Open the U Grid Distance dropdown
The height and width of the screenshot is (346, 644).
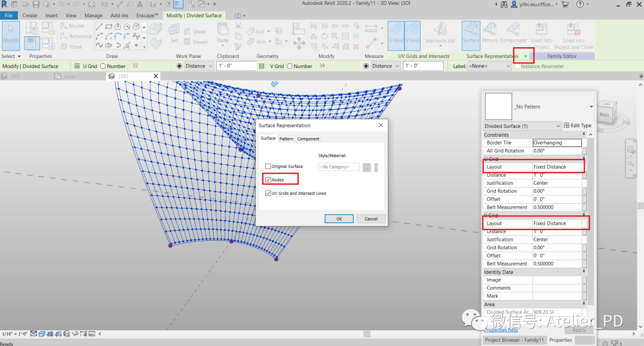pos(199,66)
